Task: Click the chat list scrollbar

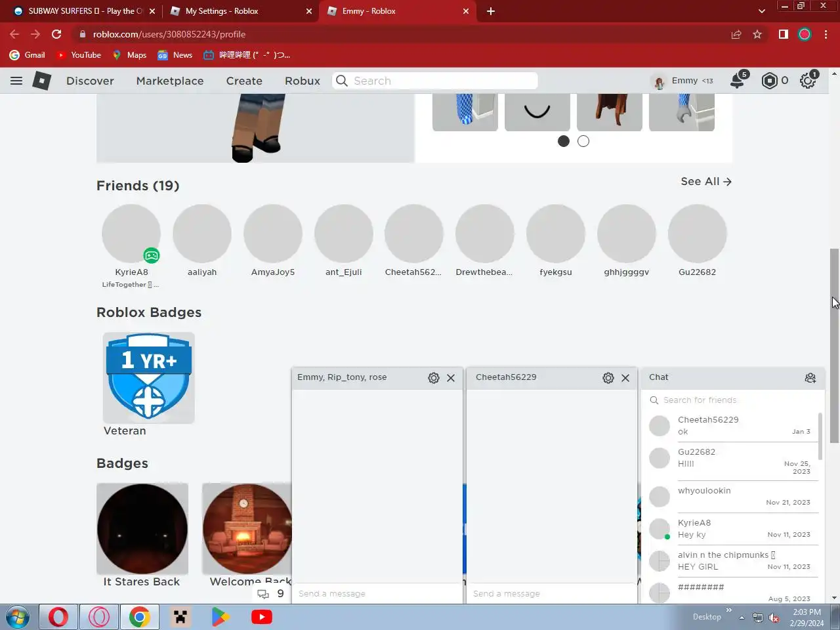Action: (820, 436)
